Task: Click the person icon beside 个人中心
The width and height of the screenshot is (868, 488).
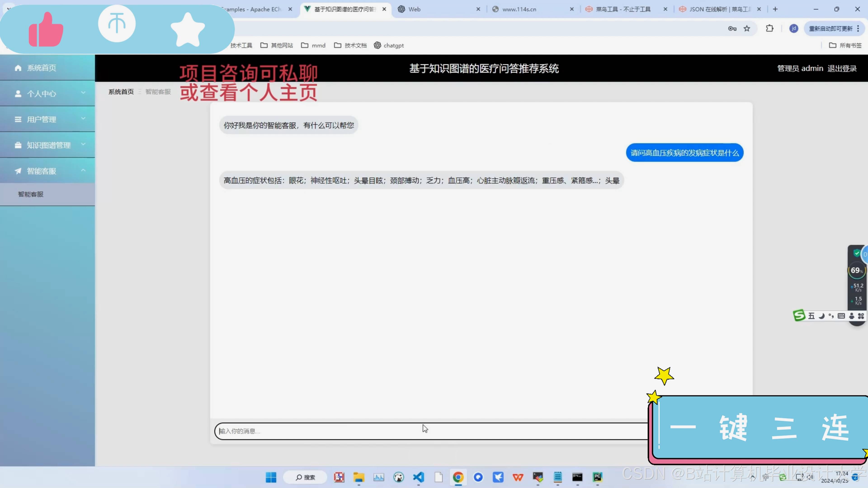Action: pos(18,94)
